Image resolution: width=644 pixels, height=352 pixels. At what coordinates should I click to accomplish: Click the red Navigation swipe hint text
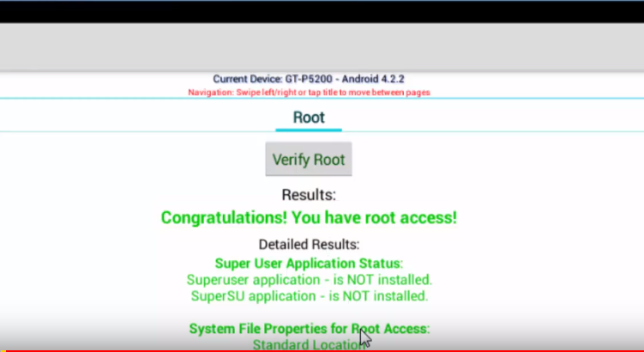[x=309, y=93]
